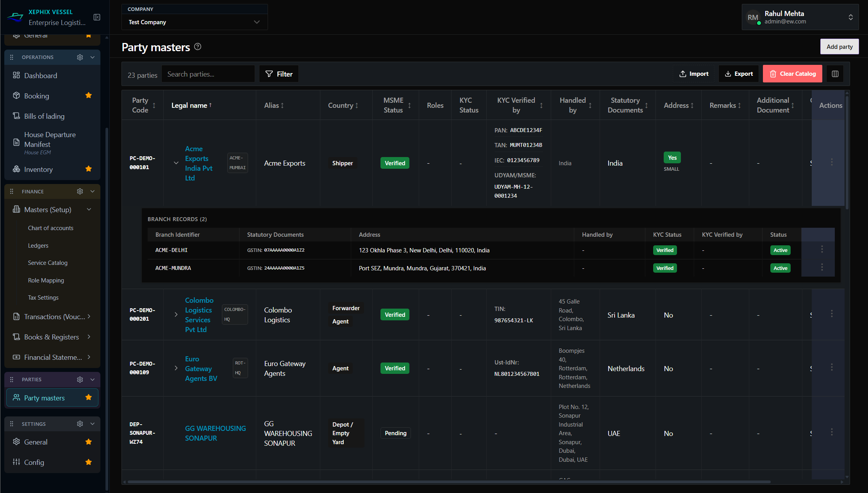Go to Chart of accounts
This screenshot has height=493, width=868.
pos(51,228)
